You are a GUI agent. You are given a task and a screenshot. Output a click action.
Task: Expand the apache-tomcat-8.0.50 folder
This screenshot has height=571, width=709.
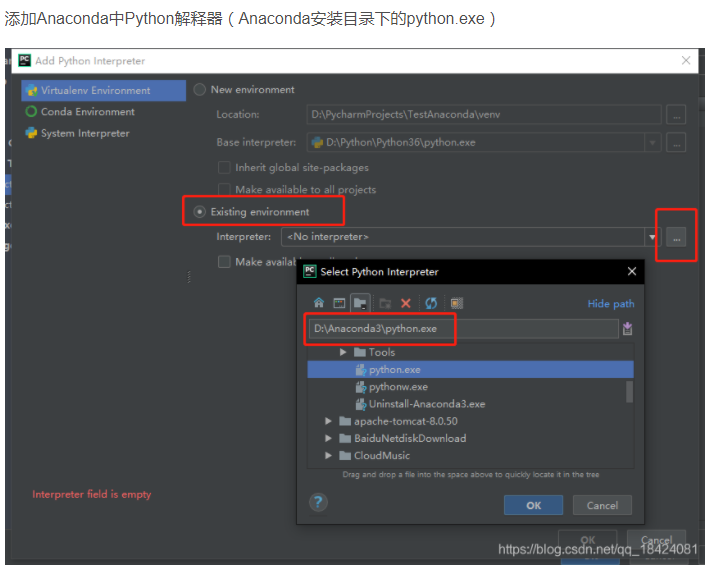[328, 421]
